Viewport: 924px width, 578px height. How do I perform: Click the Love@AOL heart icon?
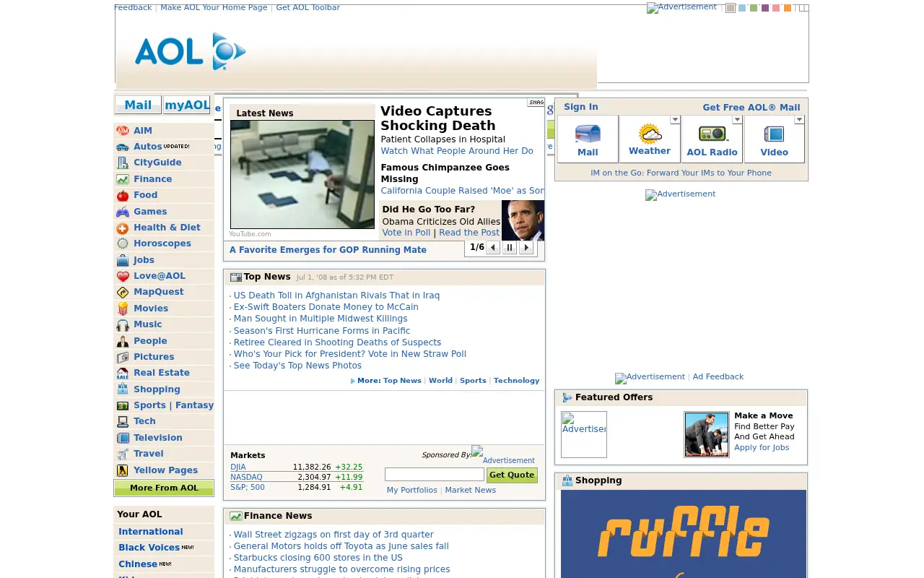click(123, 276)
